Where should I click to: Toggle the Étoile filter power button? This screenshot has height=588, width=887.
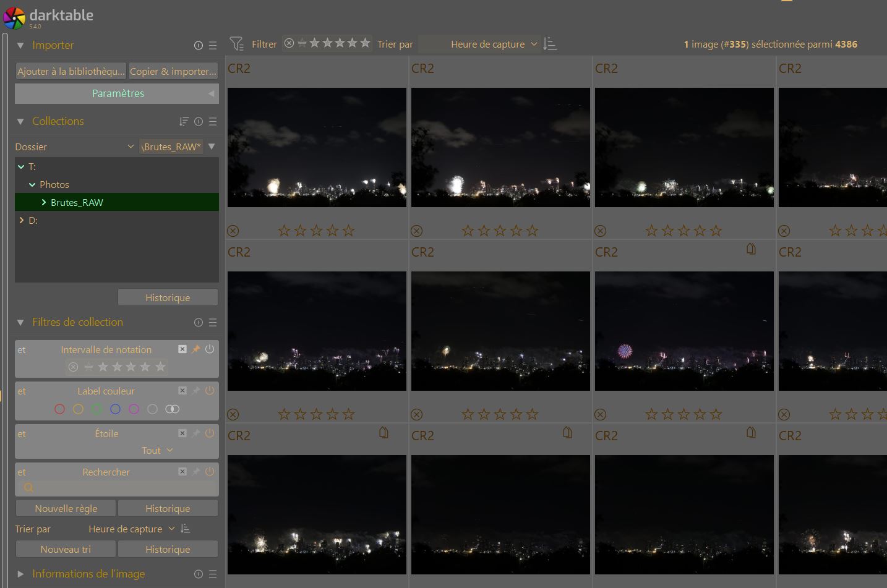coord(210,433)
